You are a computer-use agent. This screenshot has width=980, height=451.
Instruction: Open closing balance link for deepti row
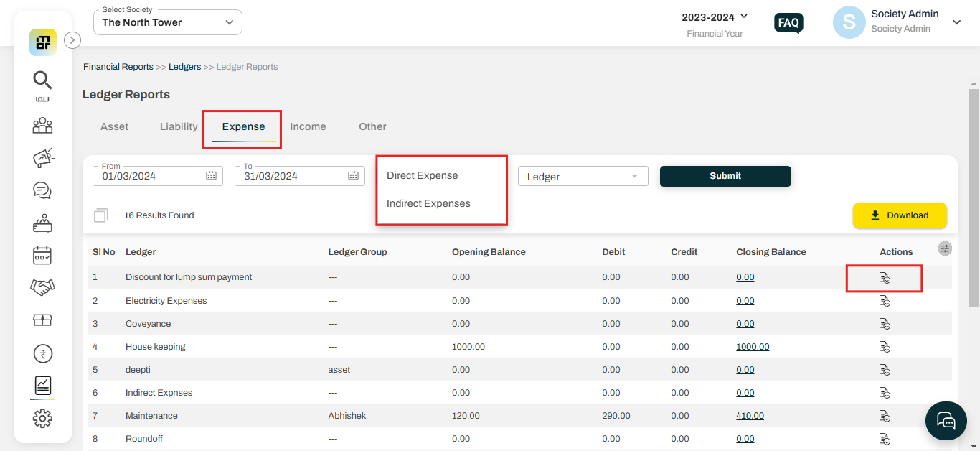coord(745,370)
